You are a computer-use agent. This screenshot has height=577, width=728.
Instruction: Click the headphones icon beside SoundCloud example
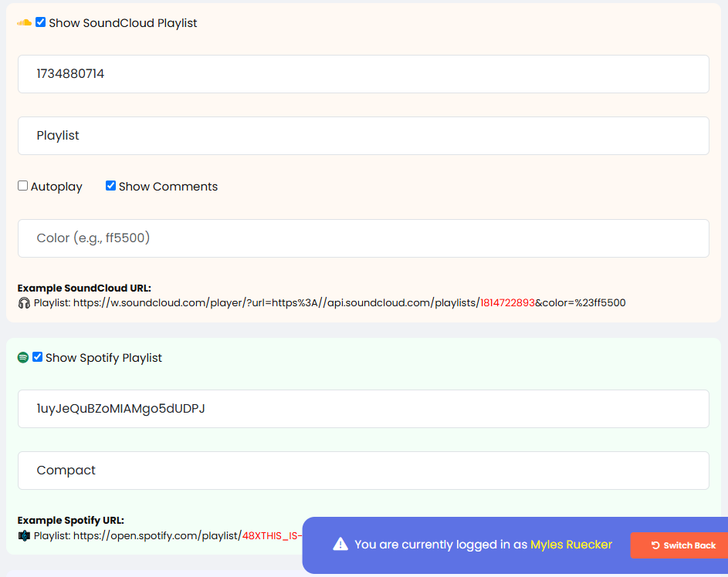click(24, 303)
